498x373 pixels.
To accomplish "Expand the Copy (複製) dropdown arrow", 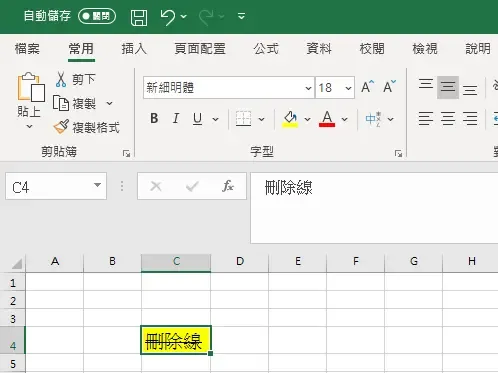I will point(109,104).
